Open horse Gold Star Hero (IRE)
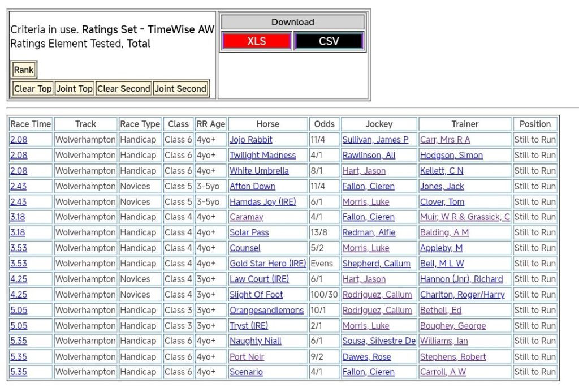The height and width of the screenshot is (392, 579). click(x=267, y=264)
